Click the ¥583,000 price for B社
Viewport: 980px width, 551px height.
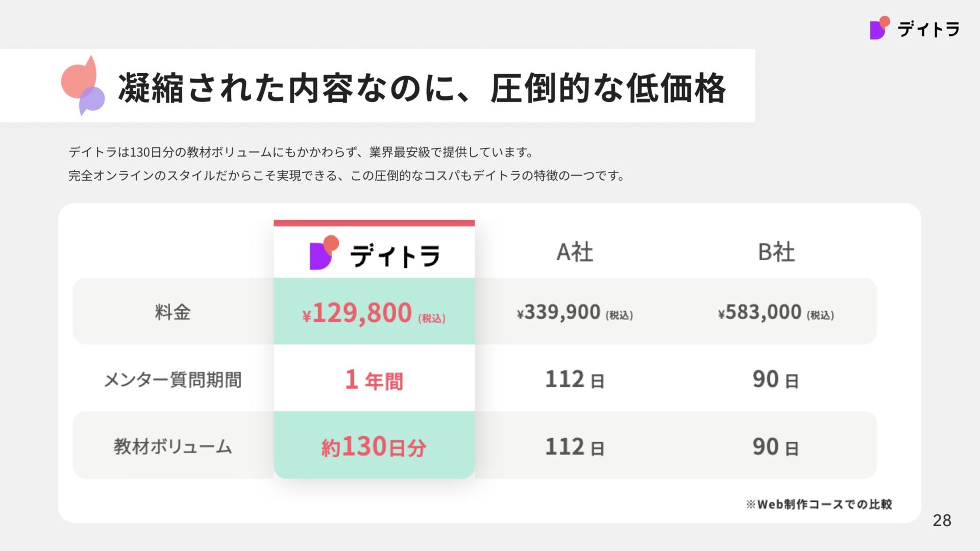[x=776, y=312]
